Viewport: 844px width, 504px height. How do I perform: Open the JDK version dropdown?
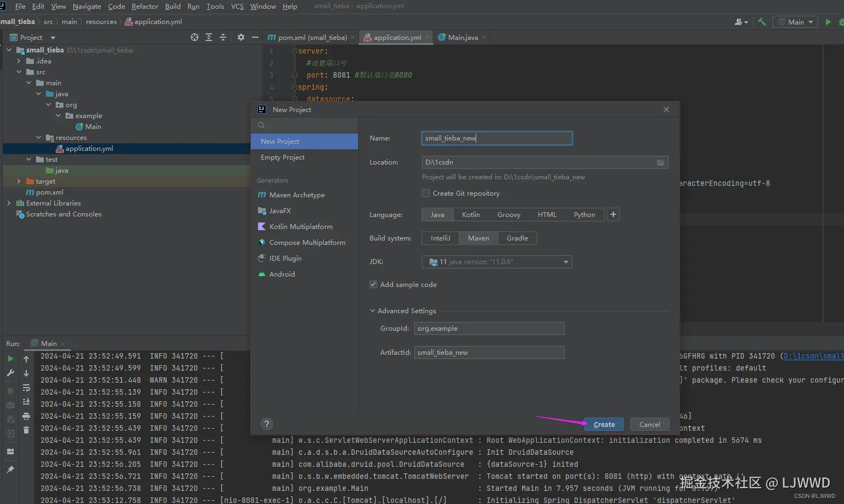click(x=566, y=262)
